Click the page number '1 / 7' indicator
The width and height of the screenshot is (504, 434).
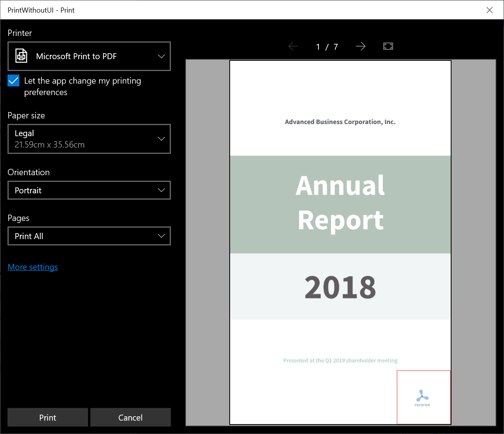click(327, 46)
